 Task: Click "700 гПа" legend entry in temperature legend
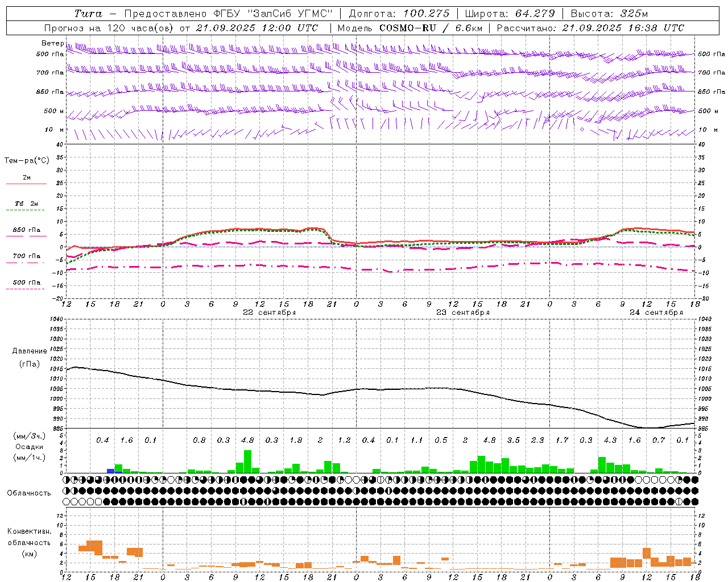click(26, 256)
